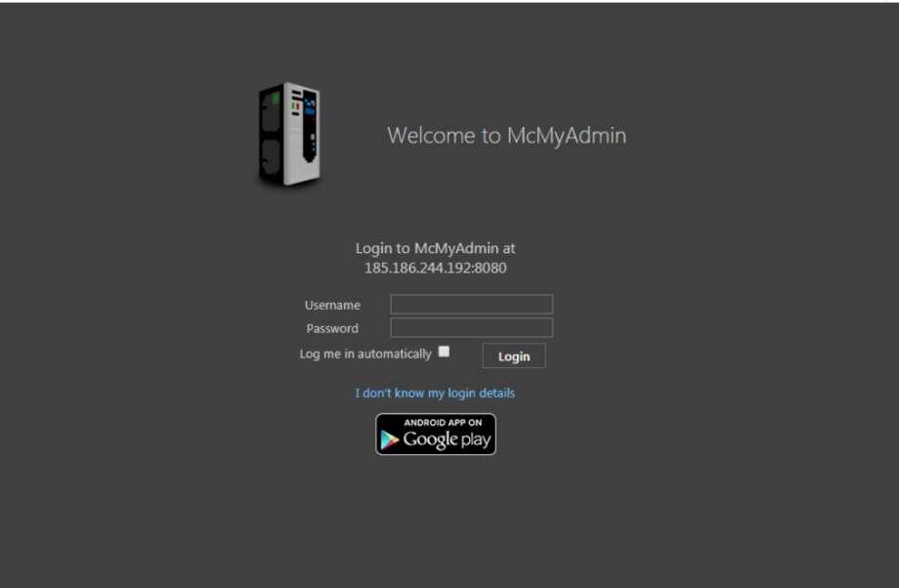
Task: Focus the Password entry box
Action: tap(471, 327)
